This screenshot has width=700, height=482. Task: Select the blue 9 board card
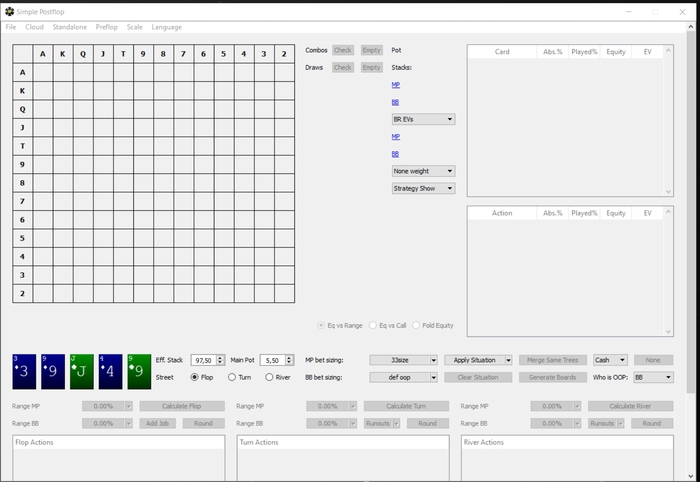[x=53, y=371]
